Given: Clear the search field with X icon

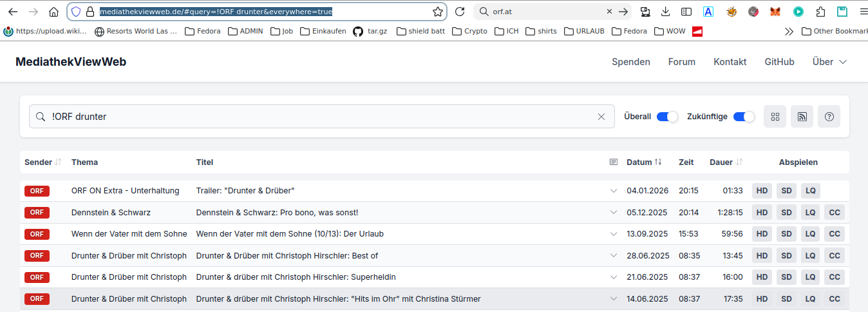Looking at the screenshot, I should tap(601, 117).
